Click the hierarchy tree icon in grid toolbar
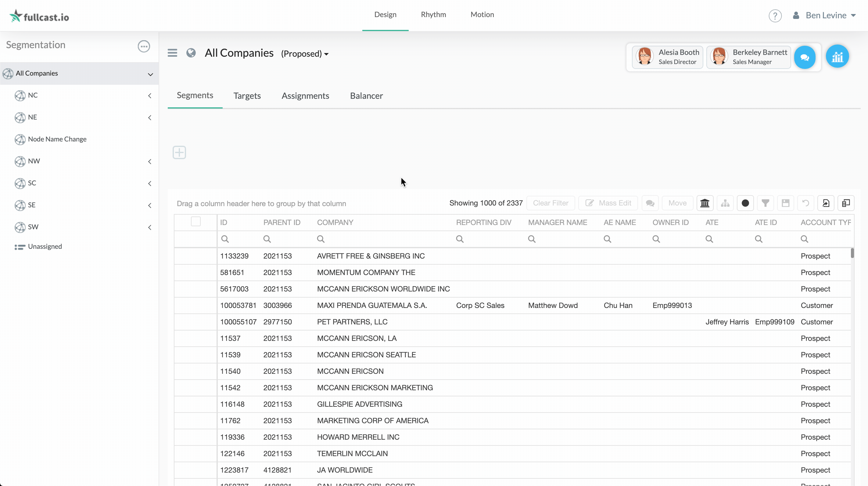Viewport: 868px width, 486px height. [x=725, y=203]
